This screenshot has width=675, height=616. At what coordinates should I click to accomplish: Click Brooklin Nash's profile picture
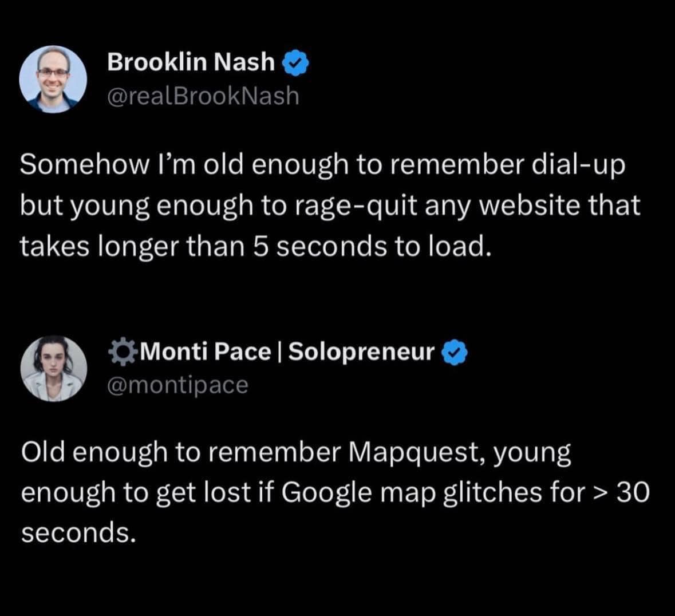53,79
